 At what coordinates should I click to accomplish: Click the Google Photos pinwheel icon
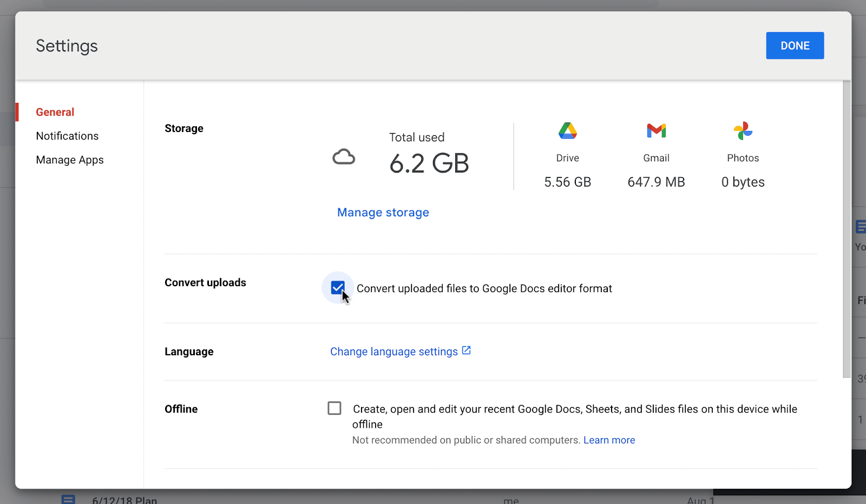click(x=743, y=131)
